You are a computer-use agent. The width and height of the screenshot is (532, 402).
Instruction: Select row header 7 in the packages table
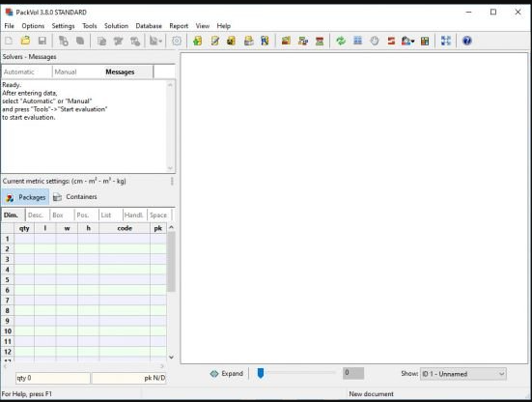tap(8, 301)
